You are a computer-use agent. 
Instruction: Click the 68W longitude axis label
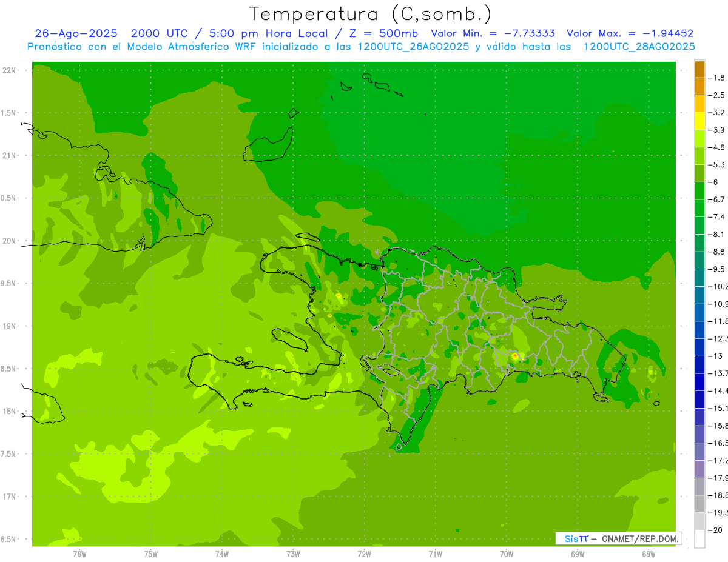(x=648, y=554)
